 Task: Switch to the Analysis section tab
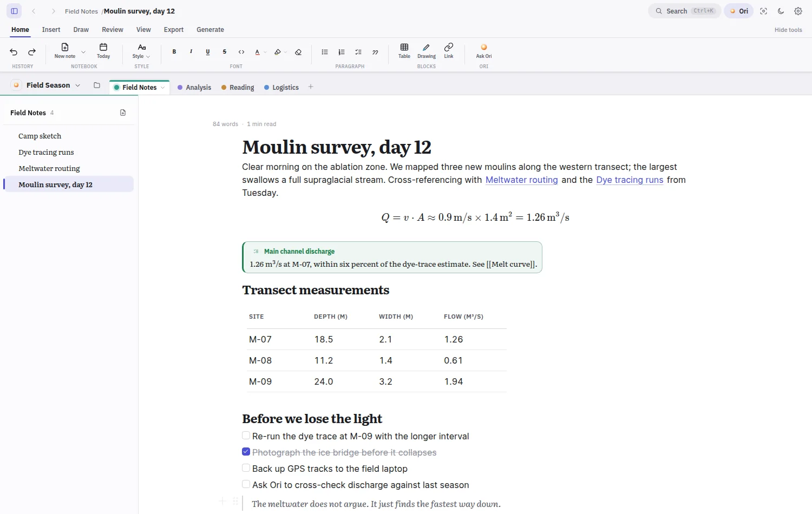click(194, 87)
